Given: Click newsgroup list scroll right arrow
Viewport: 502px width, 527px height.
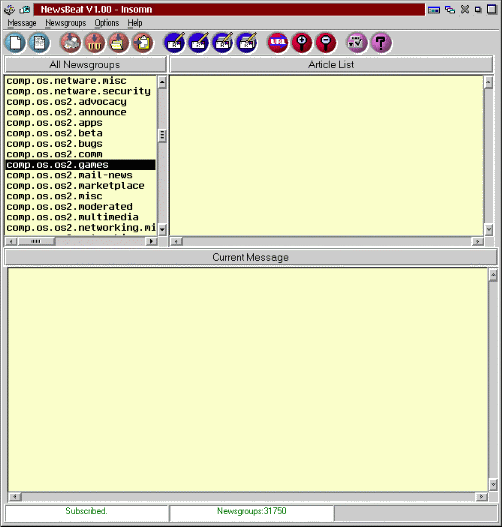Looking at the screenshot, I should click(151, 241).
